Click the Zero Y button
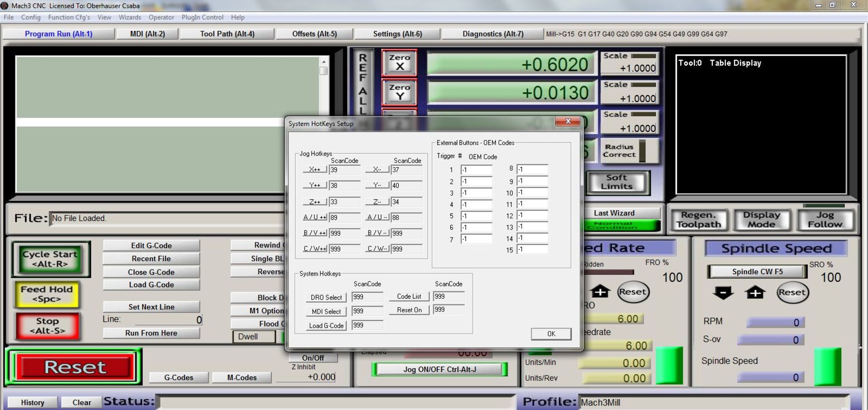 click(x=399, y=92)
